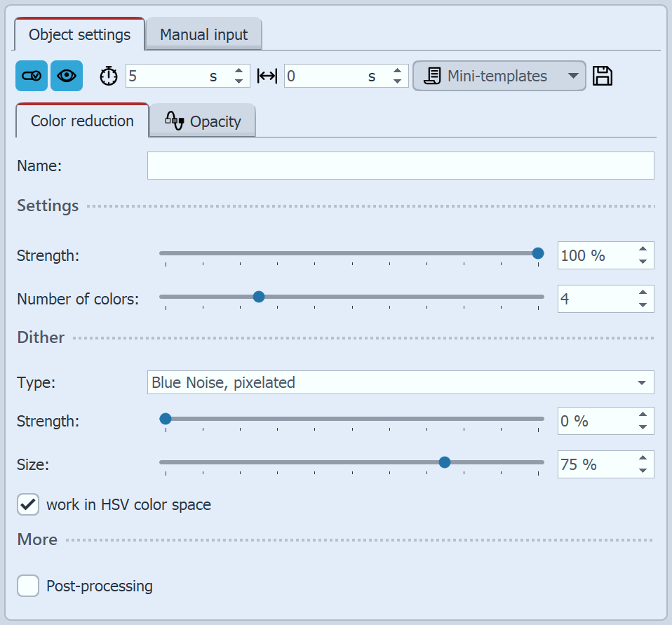This screenshot has width=672, height=625.
Task: Toggle the link/chain icon in the toolbar
Action: coord(31,75)
